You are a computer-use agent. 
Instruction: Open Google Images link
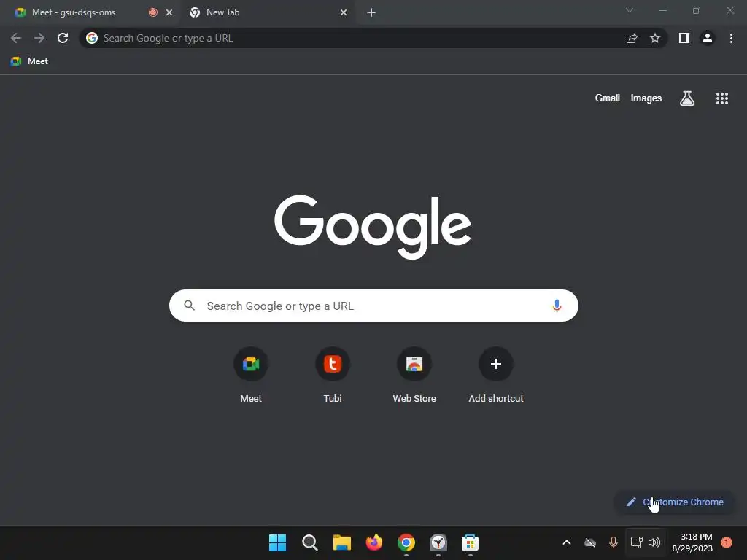pyautogui.click(x=646, y=98)
